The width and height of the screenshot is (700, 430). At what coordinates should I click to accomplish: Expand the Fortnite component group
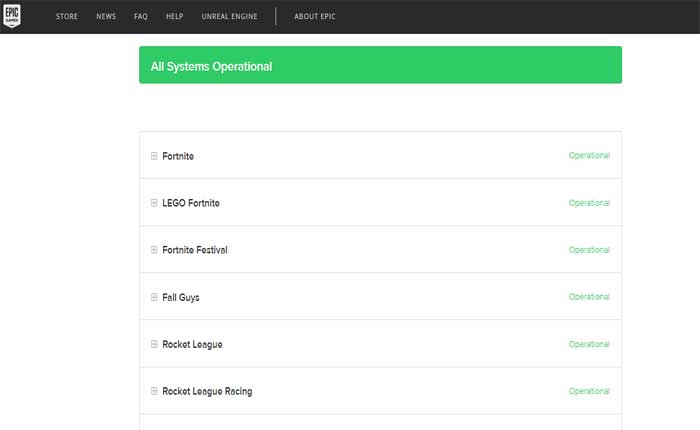[154, 156]
